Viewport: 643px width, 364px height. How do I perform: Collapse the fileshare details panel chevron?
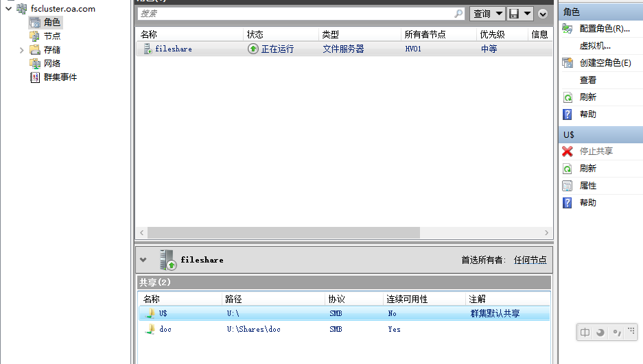tap(143, 260)
